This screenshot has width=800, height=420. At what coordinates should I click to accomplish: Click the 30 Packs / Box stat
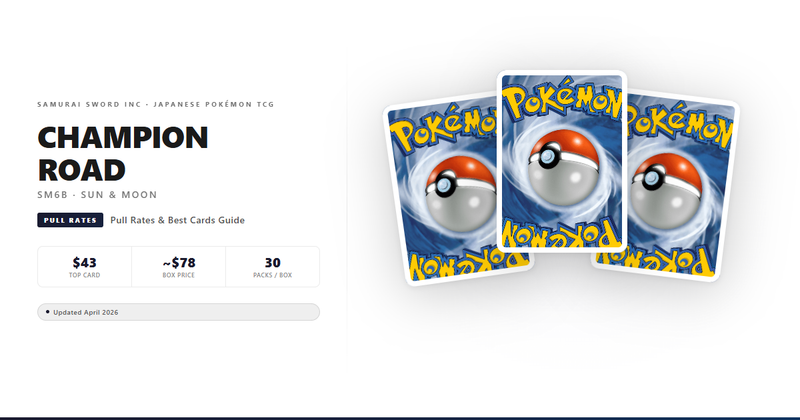pos(272,267)
